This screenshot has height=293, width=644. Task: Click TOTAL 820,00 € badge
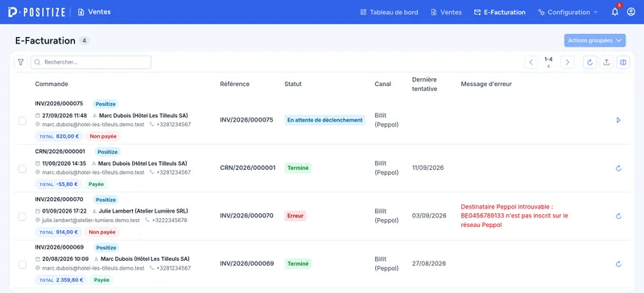point(59,136)
